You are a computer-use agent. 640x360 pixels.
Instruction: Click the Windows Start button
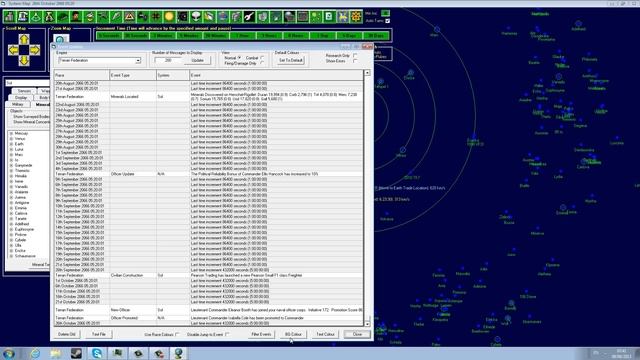9,353
